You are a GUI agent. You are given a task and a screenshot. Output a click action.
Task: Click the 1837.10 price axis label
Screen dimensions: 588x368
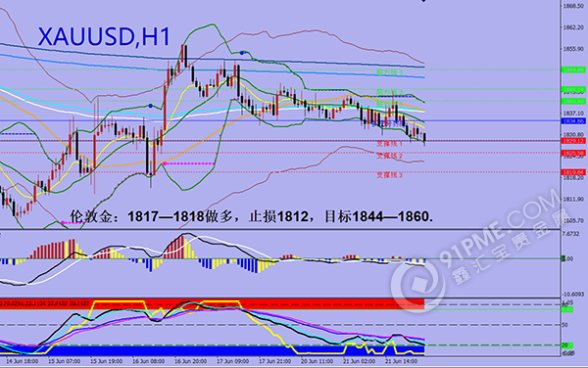(x=573, y=114)
